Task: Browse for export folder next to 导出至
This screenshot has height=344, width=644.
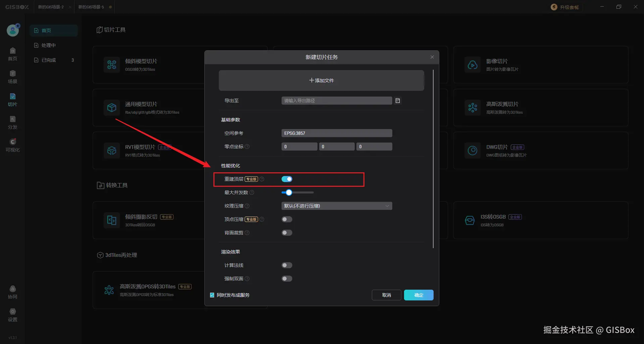Action: click(398, 101)
